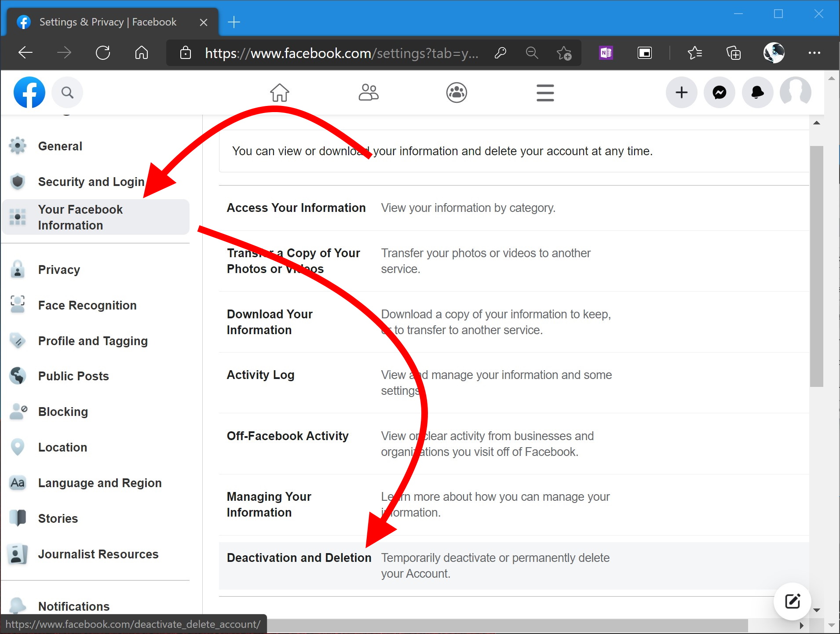
Task: Select Your Facebook Information in sidebar
Action: point(96,217)
